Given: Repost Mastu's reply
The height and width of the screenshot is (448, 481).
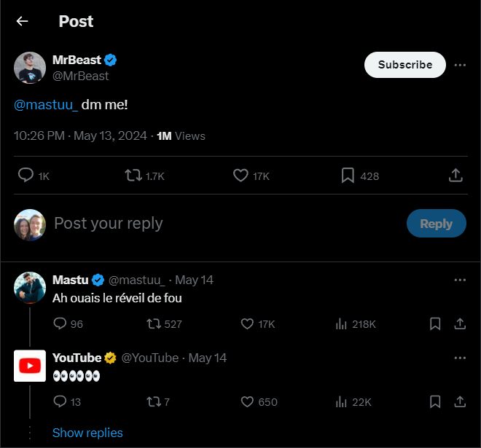Looking at the screenshot, I should tap(154, 323).
